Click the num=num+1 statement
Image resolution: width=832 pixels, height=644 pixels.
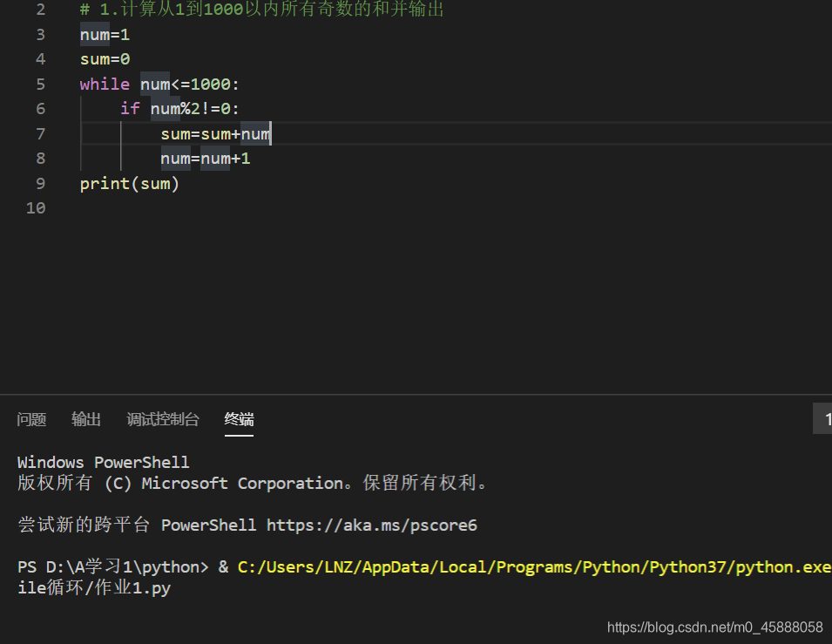[206, 159]
